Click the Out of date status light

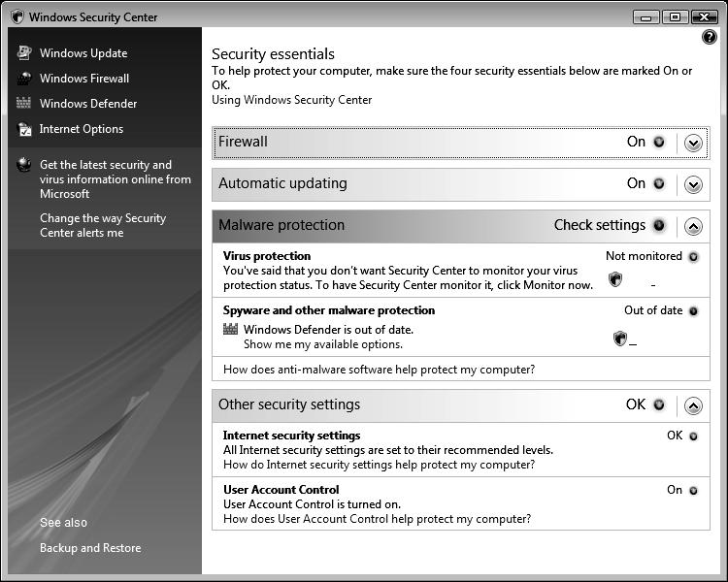[693, 311]
